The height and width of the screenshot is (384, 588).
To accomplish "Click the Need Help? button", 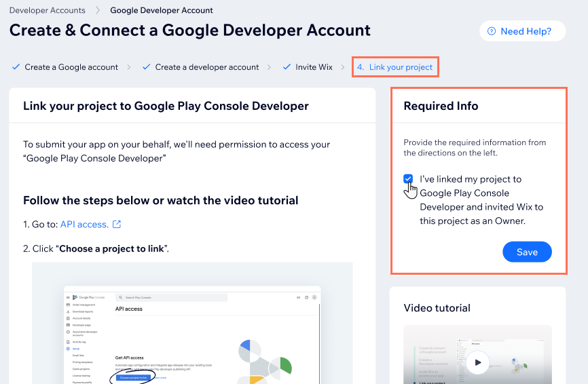I will click(522, 31).
